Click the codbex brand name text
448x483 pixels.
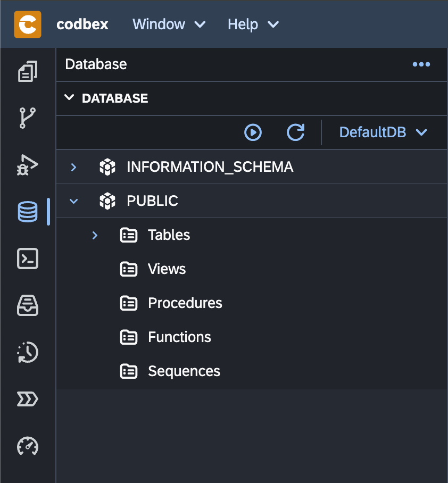point(82,24)
